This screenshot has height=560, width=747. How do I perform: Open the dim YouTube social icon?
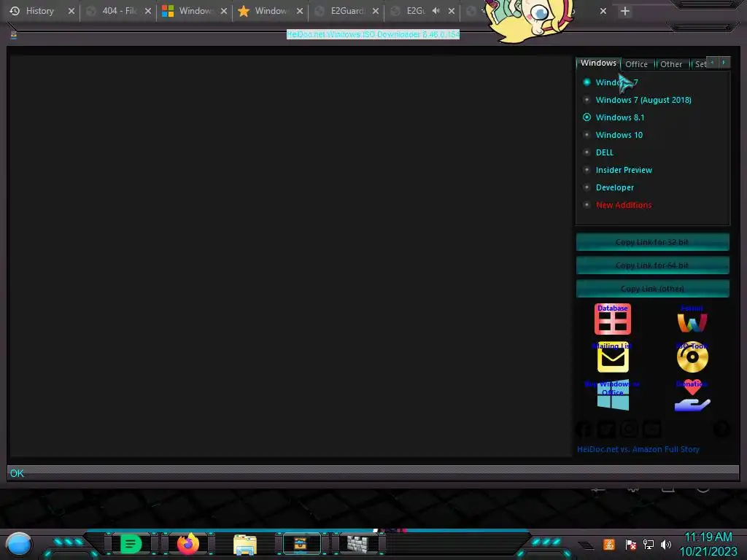pyautogui.click(x=651, y=429)
